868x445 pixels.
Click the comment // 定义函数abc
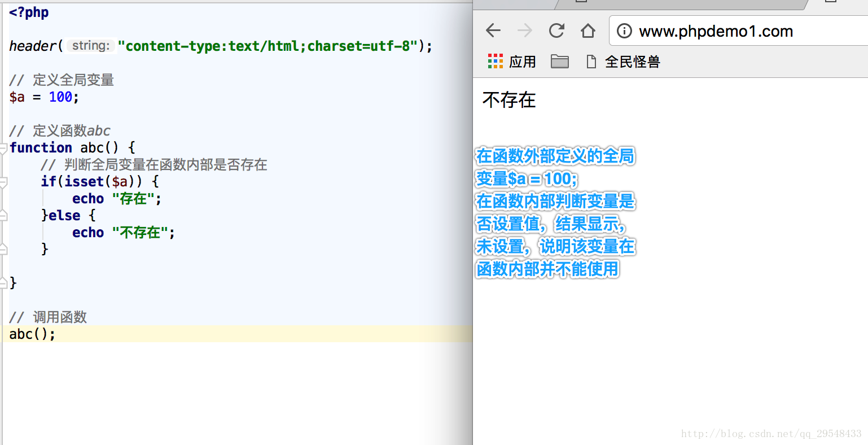pyautogui.click(x=60, y=131)
